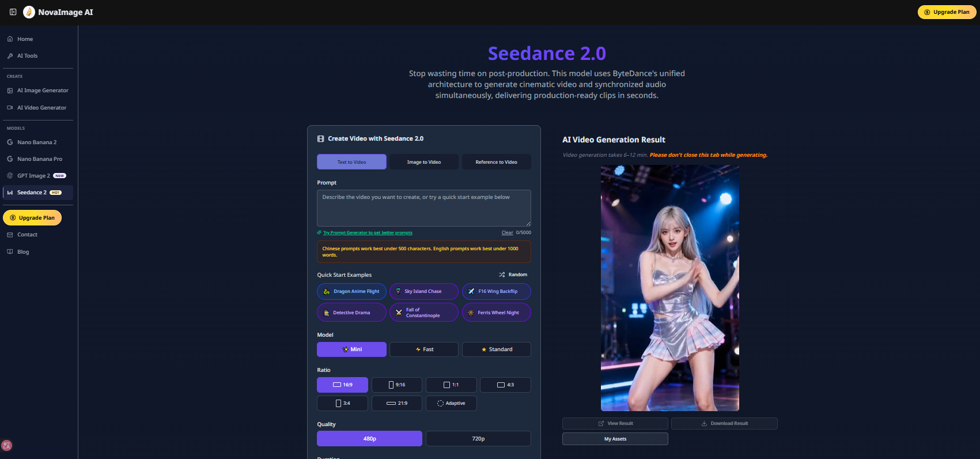Click the sidebar Upgrade Plan button
The height and width of the screenshot is (459, 980).
[32, 218]
